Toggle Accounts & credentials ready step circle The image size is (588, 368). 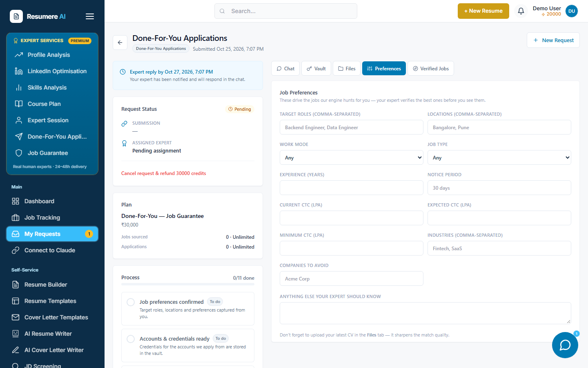(131, 339)
